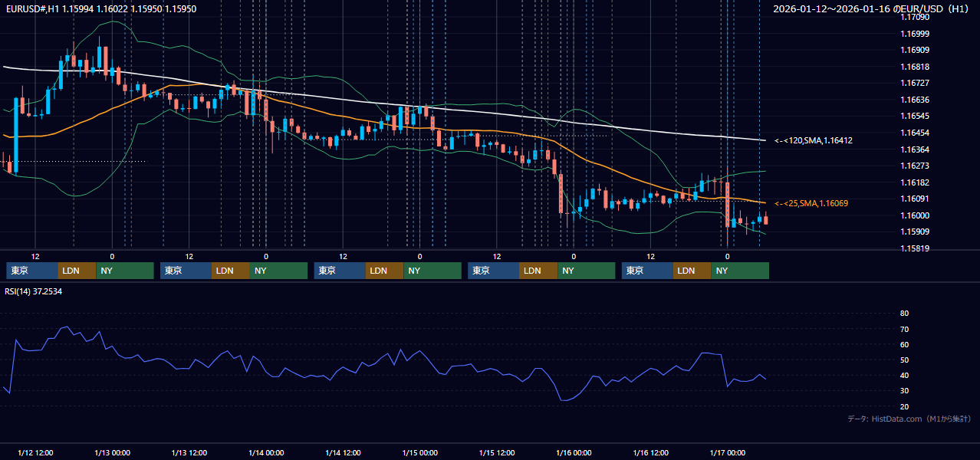Click price axis value 1.16000

click(914, 216)
